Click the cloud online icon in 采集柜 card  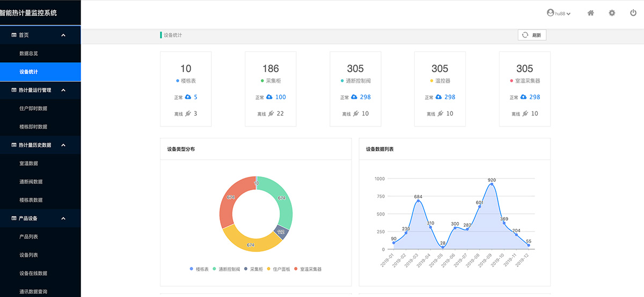tap(269, 97)
